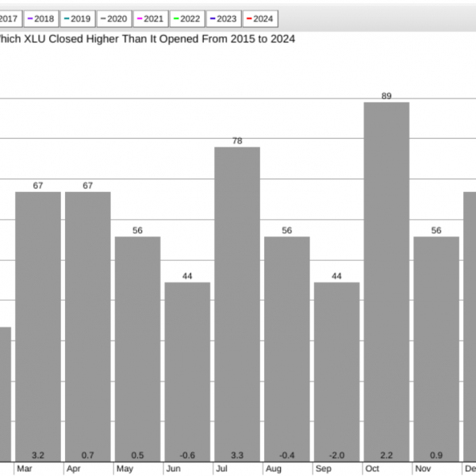Toggle the 2022 year series button
The image size is (476, 476).
click(x=187, y=19)
